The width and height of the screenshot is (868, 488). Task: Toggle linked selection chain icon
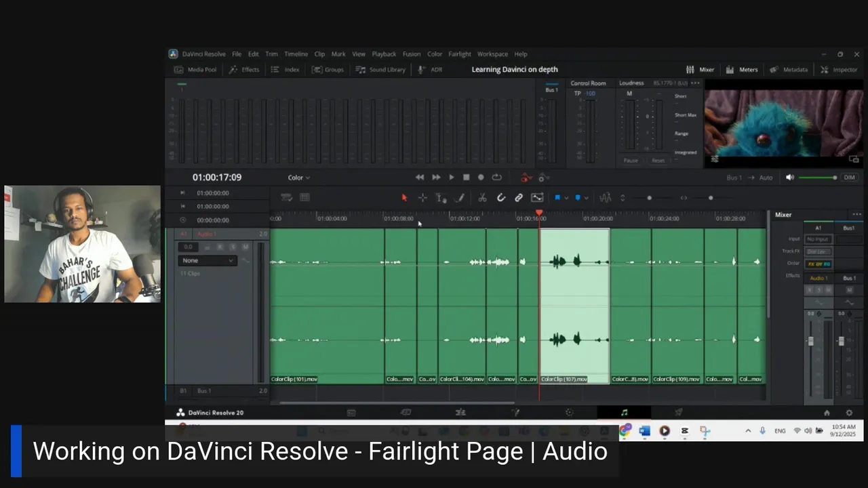[519, 198]
